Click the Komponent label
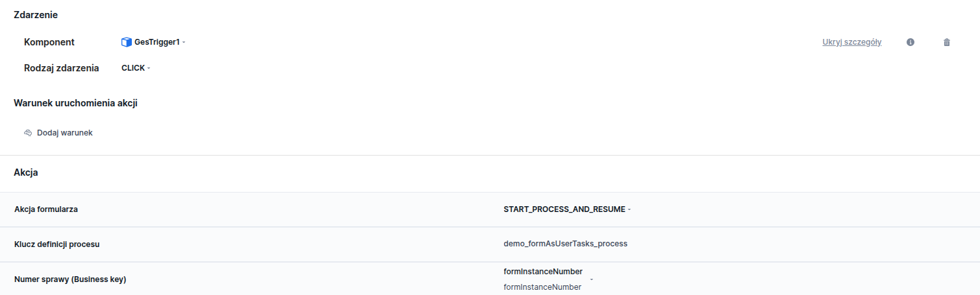 49,42
